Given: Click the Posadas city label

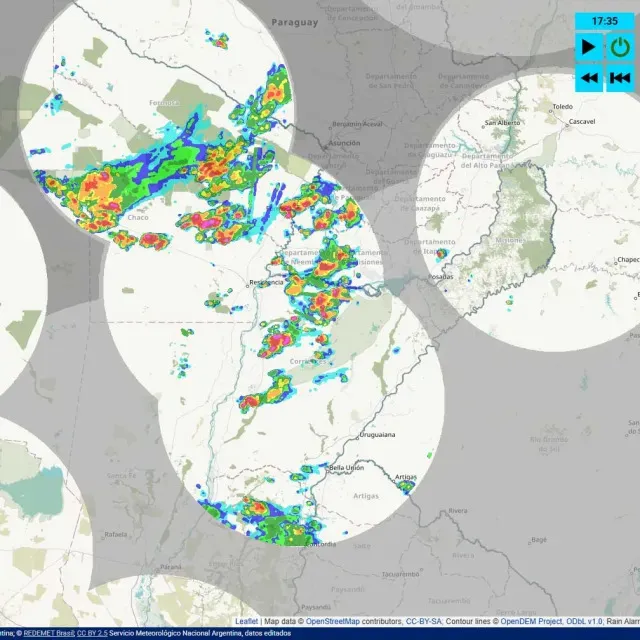Looking at the screenshot, I should (x=441, y=277).
